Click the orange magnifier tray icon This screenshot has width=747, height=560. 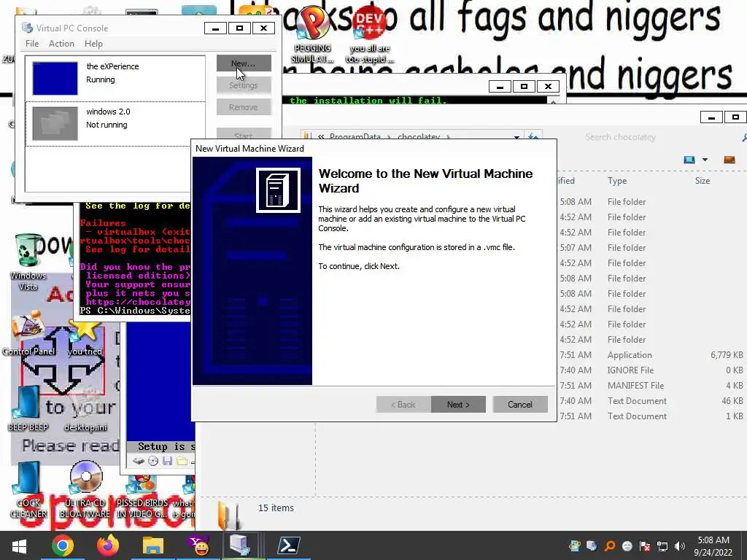(609, 546)
